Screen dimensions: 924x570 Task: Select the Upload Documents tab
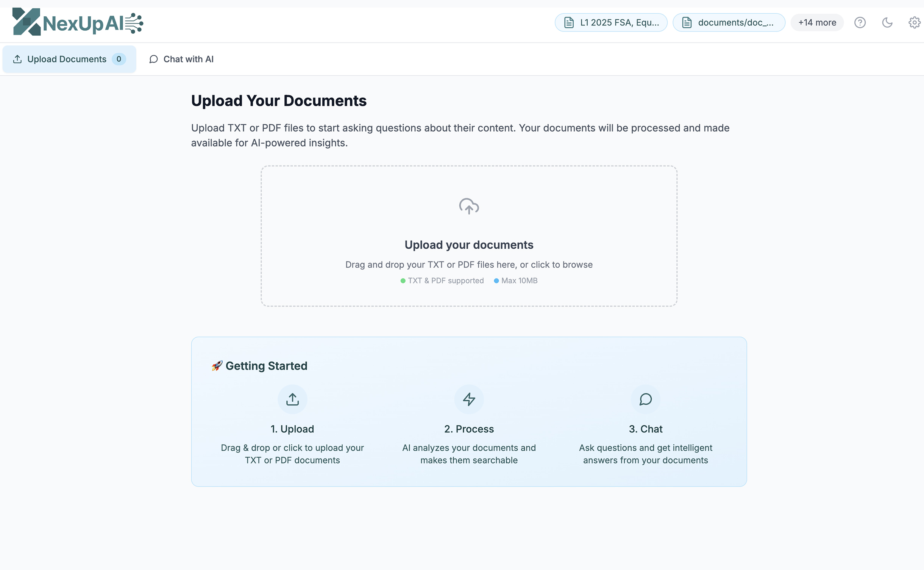point(67,59)
